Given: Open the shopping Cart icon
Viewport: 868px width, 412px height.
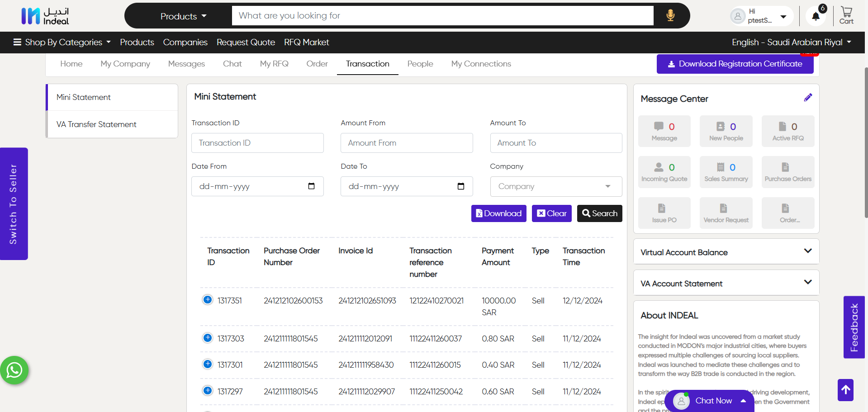Looking at the screenshot, I should pos(846,15).
